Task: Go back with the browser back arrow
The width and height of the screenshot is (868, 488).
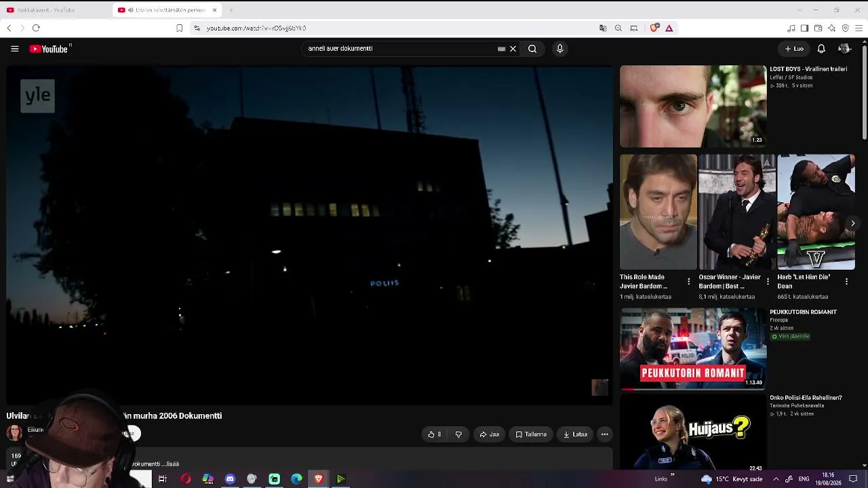Action: pyautogui.click(x=9, y=28)
